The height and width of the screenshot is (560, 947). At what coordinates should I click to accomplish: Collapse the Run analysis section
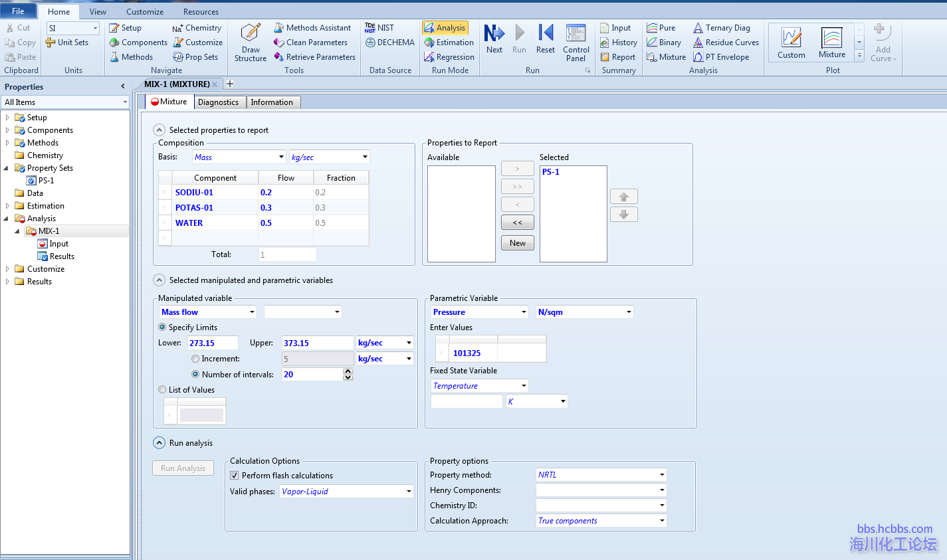click(159, 443)
